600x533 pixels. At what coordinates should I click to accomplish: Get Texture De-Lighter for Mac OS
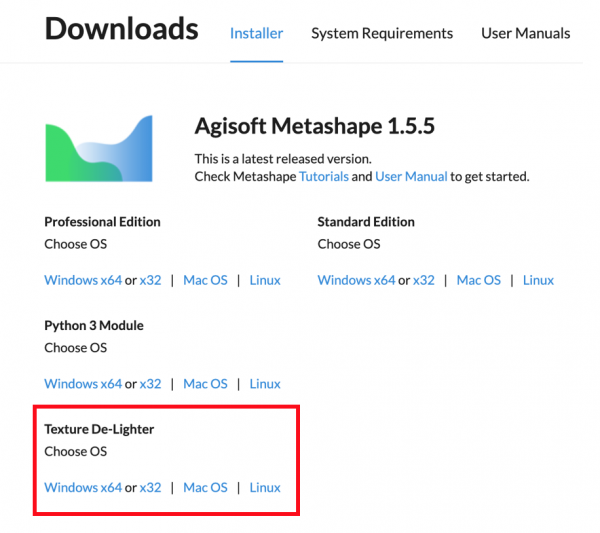click(x=205, y=488)
